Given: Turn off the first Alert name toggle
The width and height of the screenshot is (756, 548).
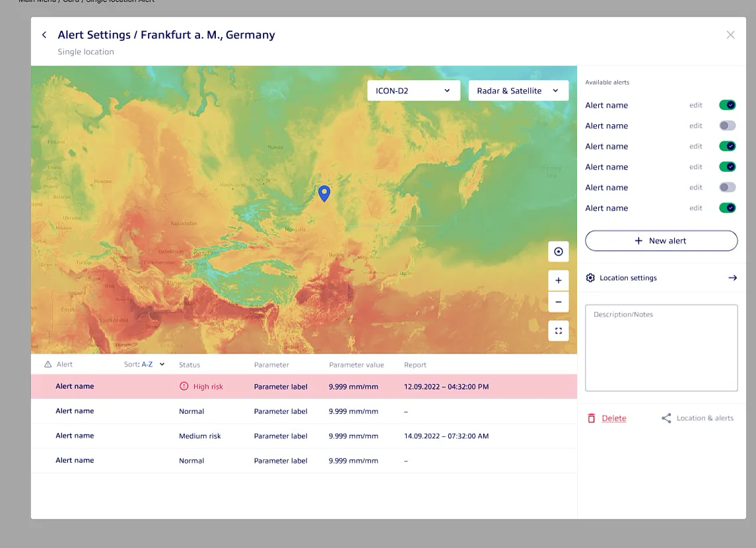Looking at the screenshot, I should coord(727,105).
